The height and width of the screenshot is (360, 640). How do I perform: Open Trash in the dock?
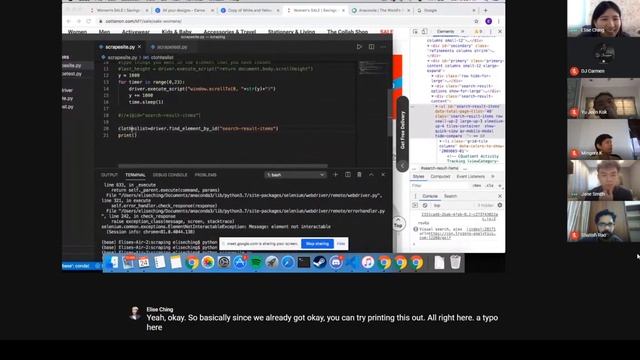(x=455, y=262)
